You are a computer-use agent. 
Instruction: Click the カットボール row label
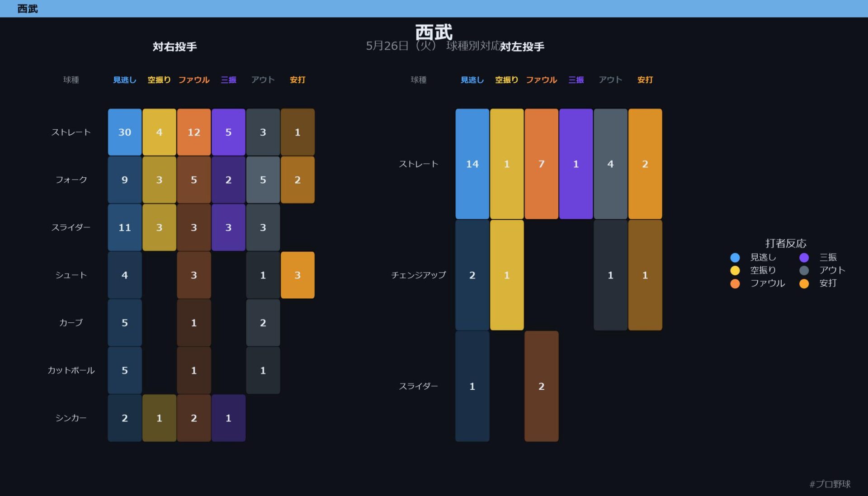coord(71,370)
